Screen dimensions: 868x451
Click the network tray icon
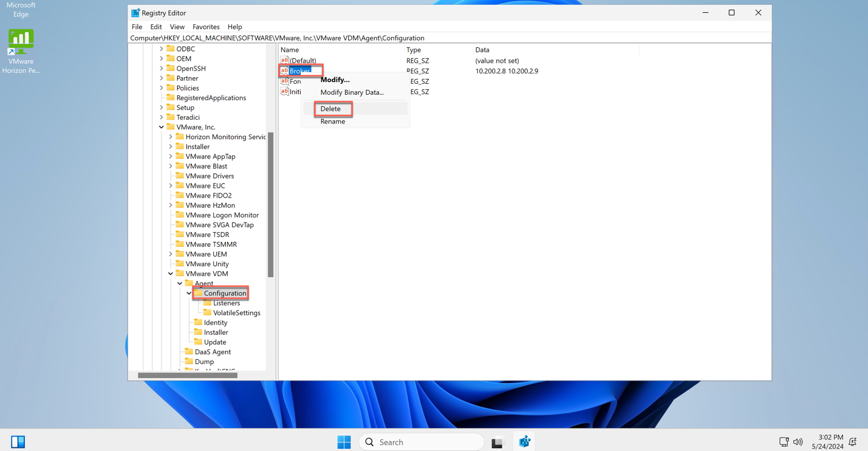pos(784,442)
